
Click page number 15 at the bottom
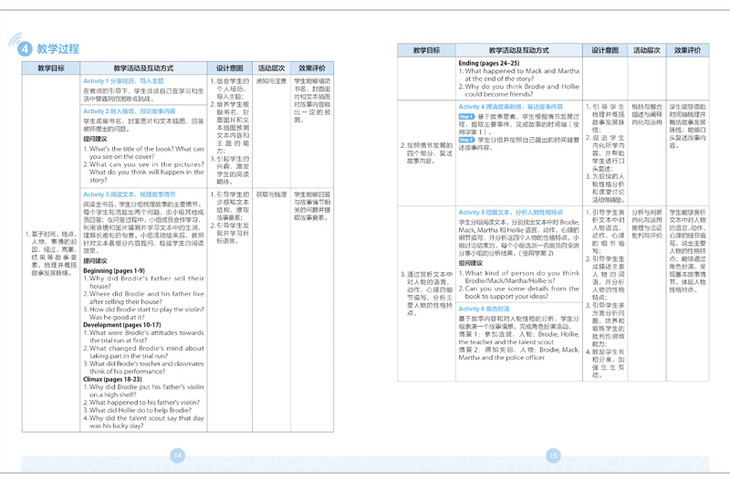(551, 455)
